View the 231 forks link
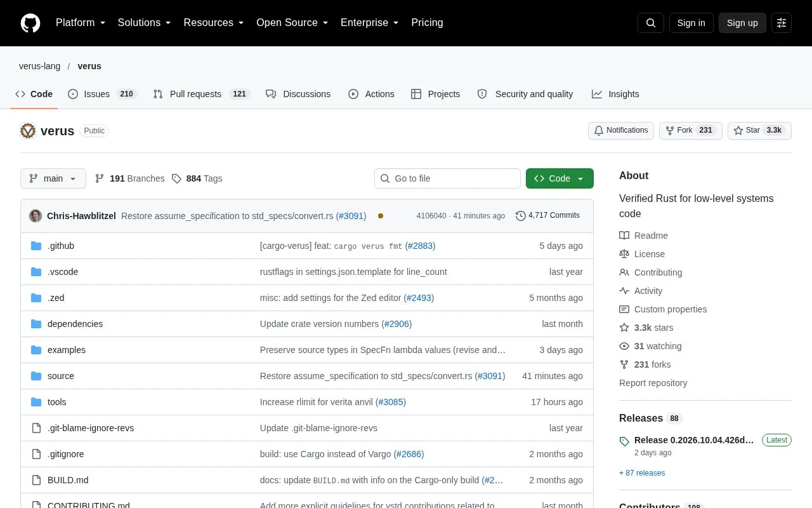Image resolution: width=812 pixels, height=508 pixels. click(645, 364)
